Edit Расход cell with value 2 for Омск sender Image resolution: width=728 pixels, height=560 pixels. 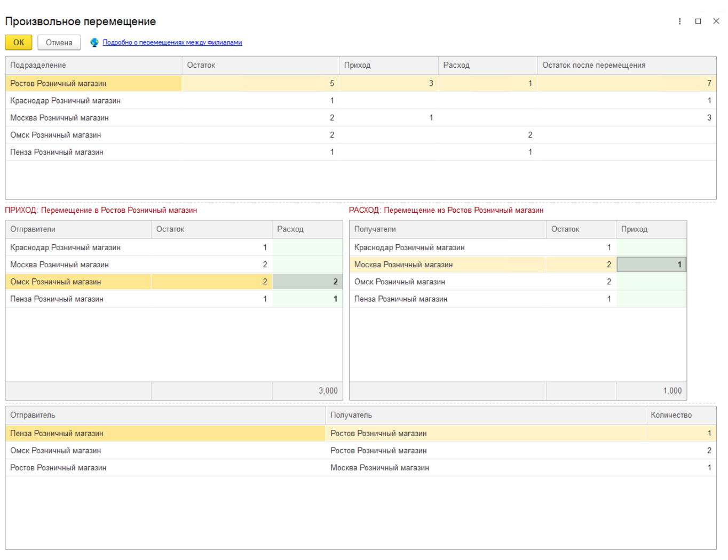pos(307,282)
